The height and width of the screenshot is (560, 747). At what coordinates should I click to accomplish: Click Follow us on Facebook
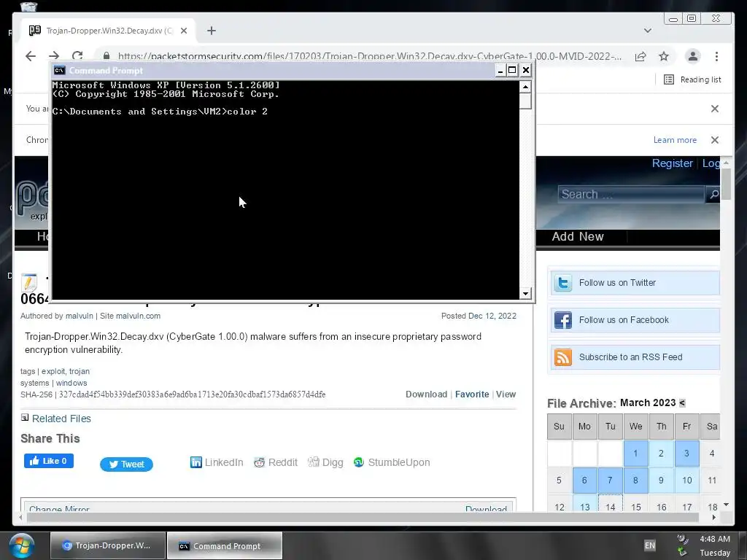pyautogui.click(x=634, y=320)
